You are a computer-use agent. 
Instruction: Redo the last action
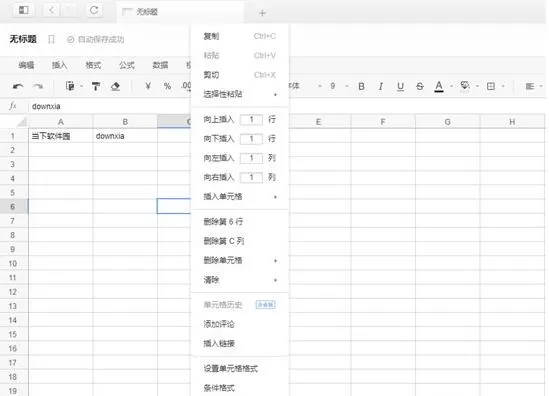pos(38,86)
